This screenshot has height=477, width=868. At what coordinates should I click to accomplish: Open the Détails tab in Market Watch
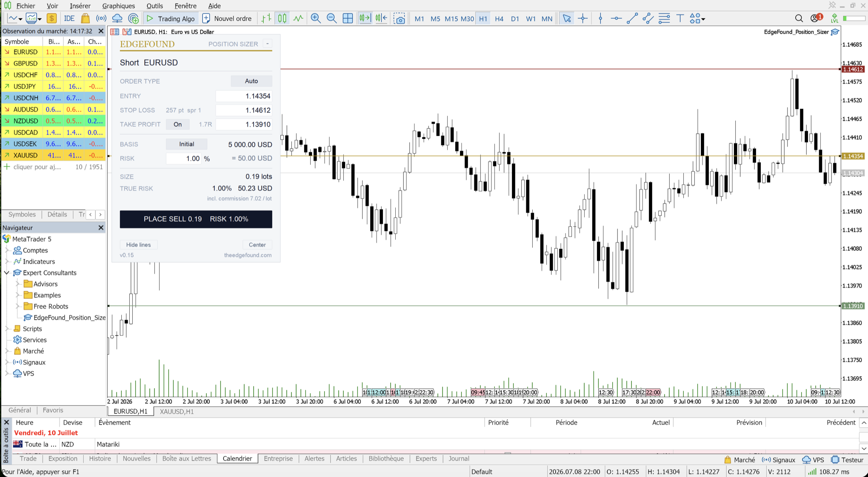coord(57,214)
